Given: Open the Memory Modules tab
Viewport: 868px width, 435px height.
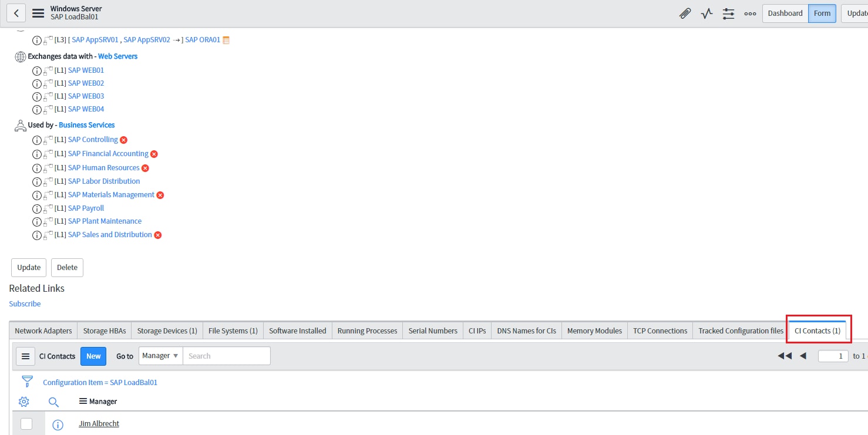Looking at the screenshot, I should coord(594,331).
